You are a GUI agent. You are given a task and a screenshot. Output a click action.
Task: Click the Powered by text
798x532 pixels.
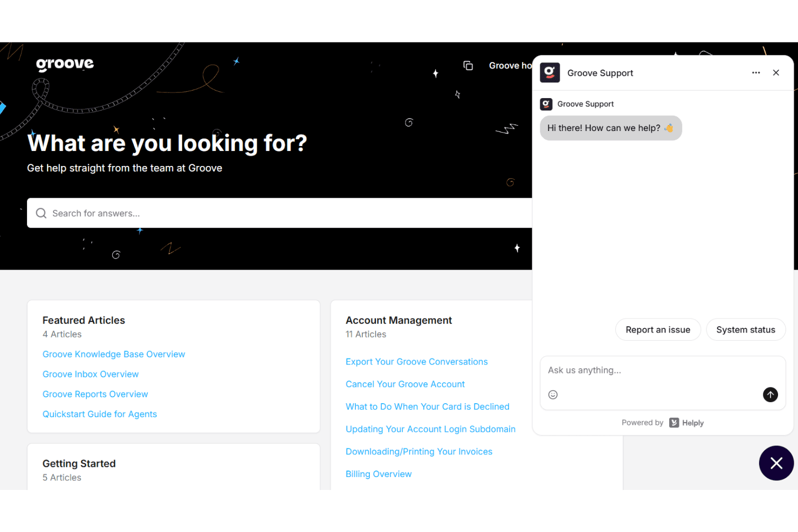coord(642,423)
